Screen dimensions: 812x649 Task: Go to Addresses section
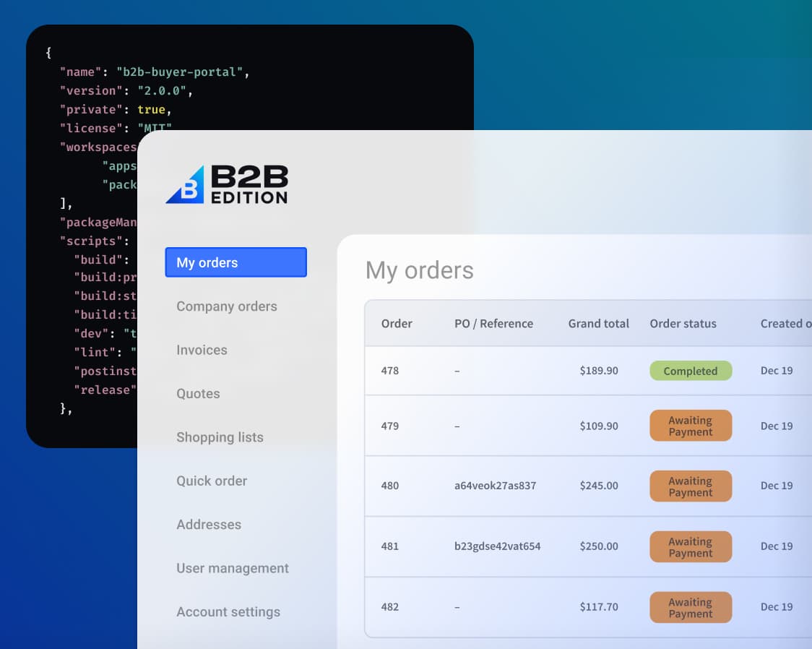click(x=209, y=525)
